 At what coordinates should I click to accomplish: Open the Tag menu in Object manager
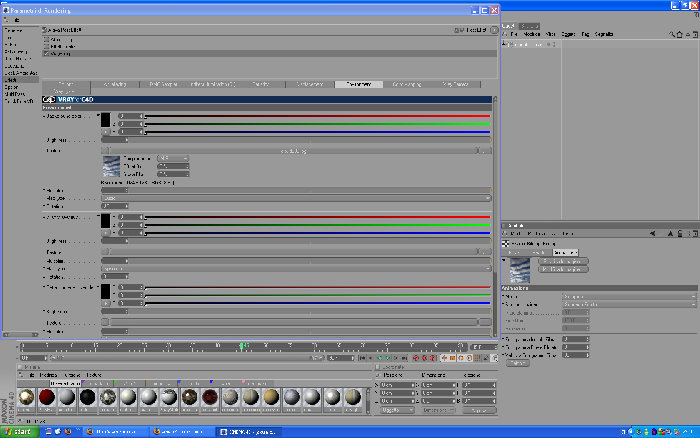(x=585, y=34)
